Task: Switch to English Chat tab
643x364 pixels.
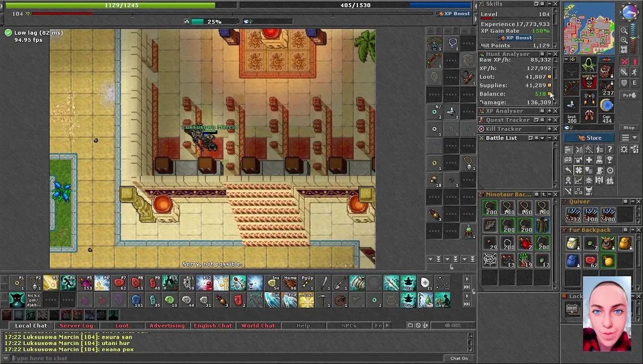Action: pyautogui.click(x=212, y=326)
